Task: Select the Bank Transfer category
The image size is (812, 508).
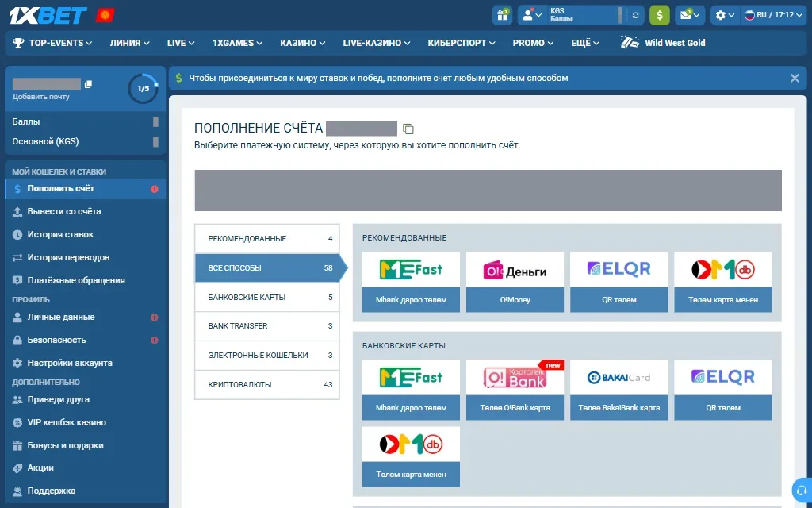Action: 267,326
